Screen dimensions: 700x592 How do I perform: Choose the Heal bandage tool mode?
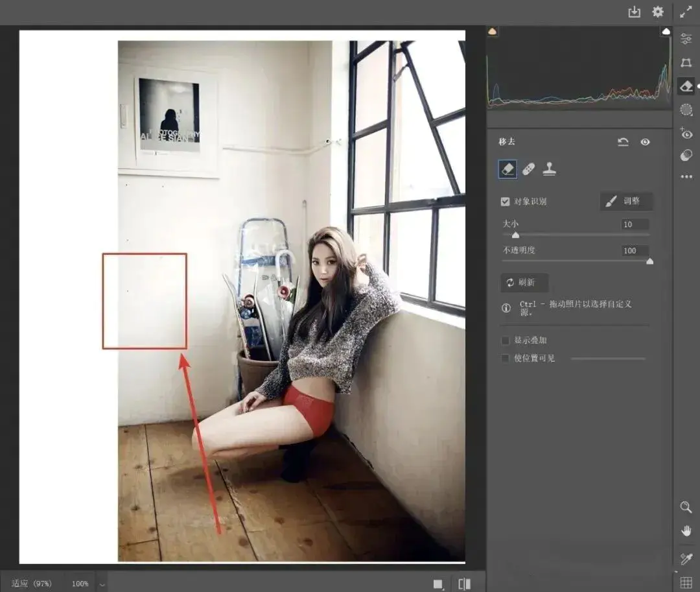528,169
